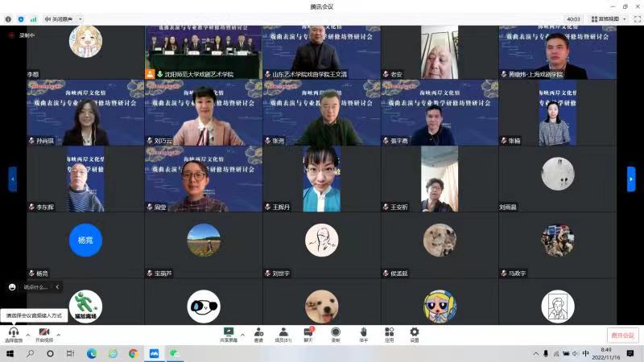
Task: Go to next page of participants arrow
Action: 631,179
